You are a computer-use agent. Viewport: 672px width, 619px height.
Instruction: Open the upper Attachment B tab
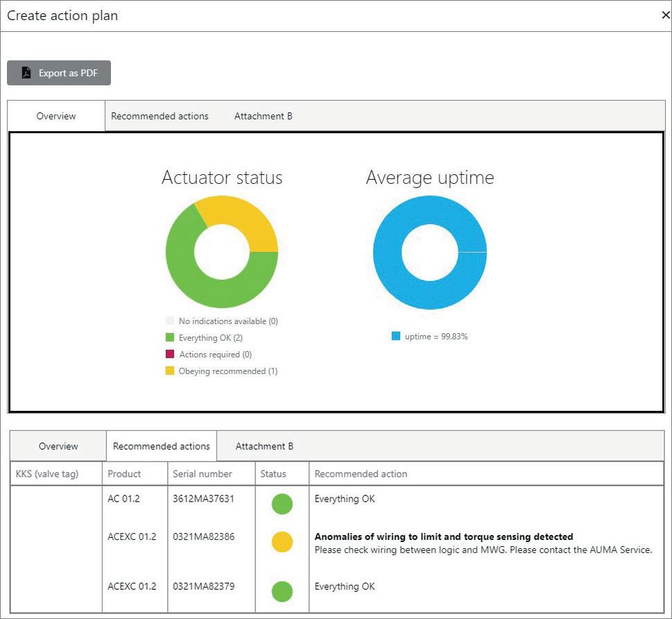(x=263, y=116)
